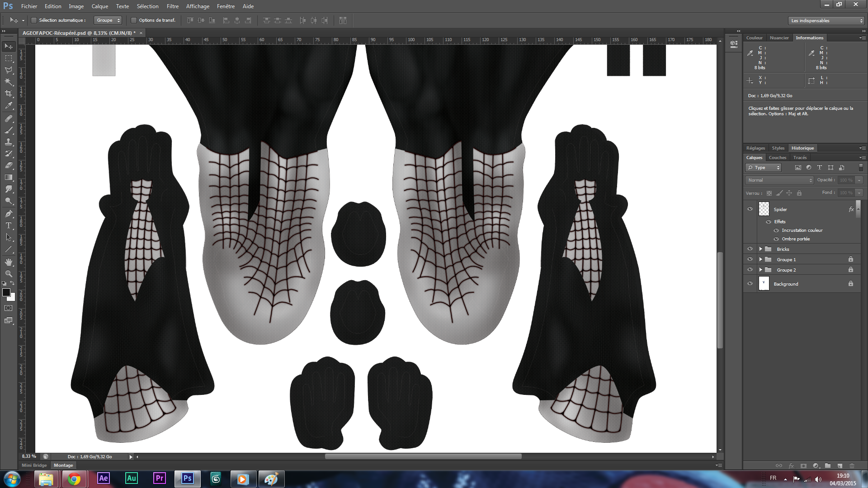The width and height of the screenshot is (868, 488).
Task: Select the Move tool in the toolbox
Action: coord(9,46)
